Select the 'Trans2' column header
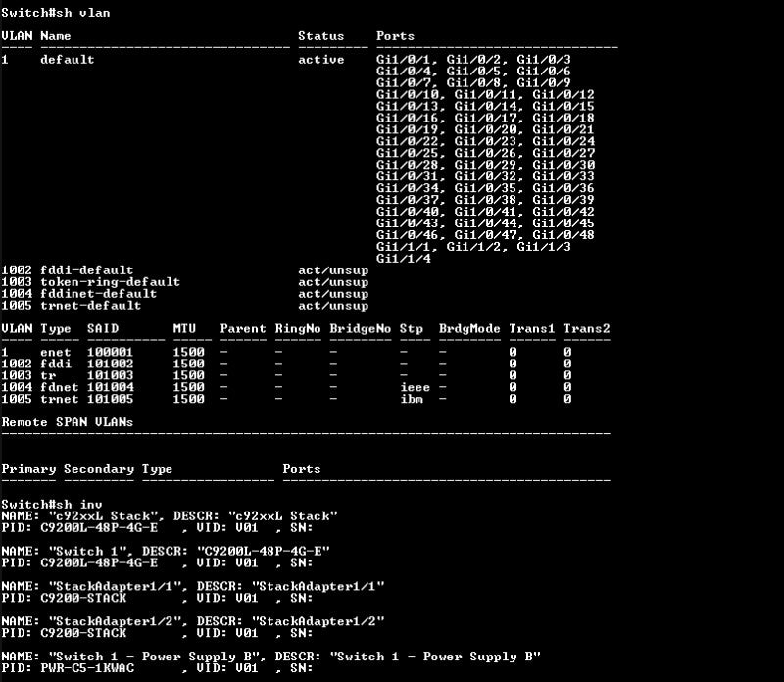Viewport: 784px width, 682px height. point(587,328)
